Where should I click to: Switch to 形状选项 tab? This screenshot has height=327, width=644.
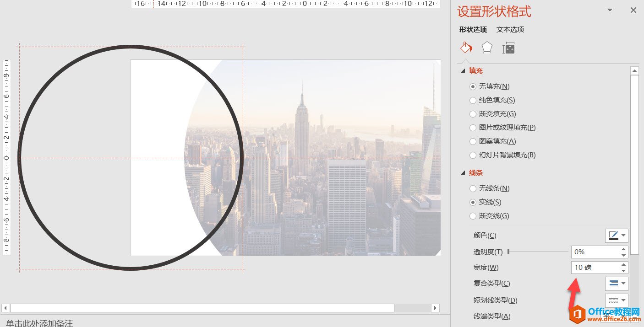[473, 29]
